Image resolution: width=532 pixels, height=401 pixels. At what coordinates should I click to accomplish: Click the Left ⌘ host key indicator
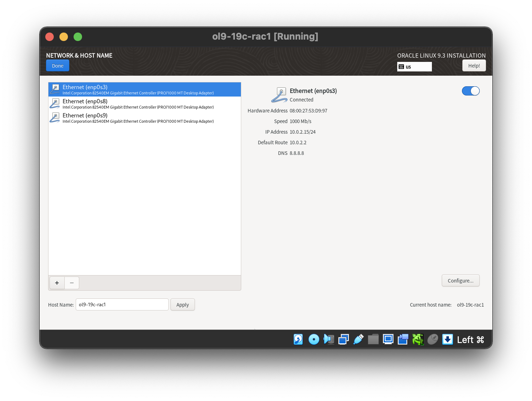(x=470, y=340)
